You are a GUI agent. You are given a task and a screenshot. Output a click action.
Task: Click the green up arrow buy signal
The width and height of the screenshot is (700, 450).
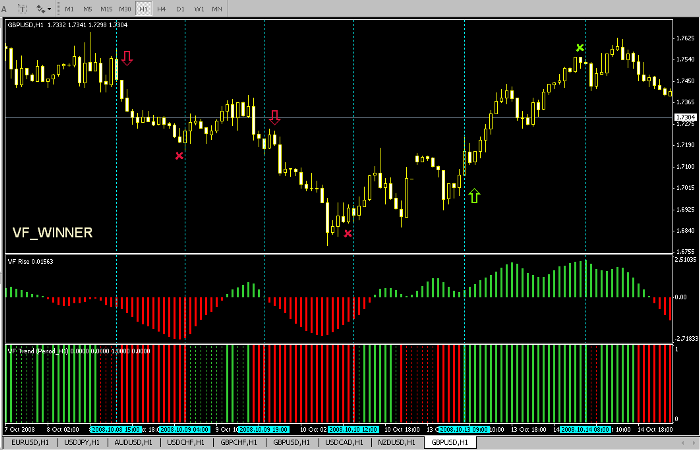pos(474,195)
